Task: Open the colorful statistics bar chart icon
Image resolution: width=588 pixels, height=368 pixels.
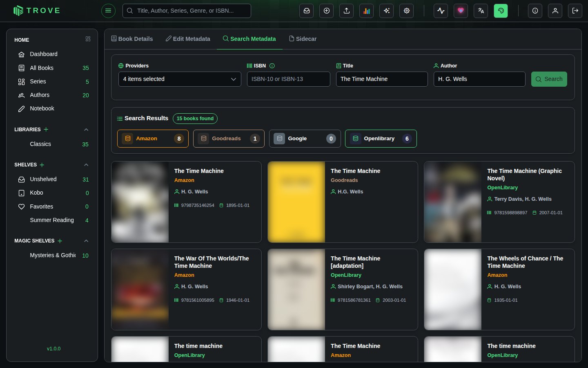Action: coord(367,11)
